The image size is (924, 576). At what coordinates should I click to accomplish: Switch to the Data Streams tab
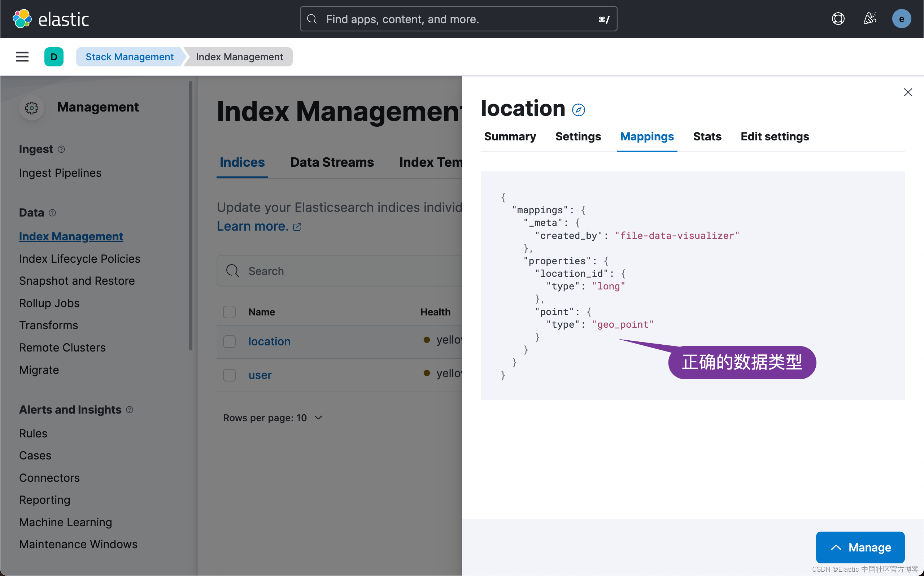click(332, 162)
